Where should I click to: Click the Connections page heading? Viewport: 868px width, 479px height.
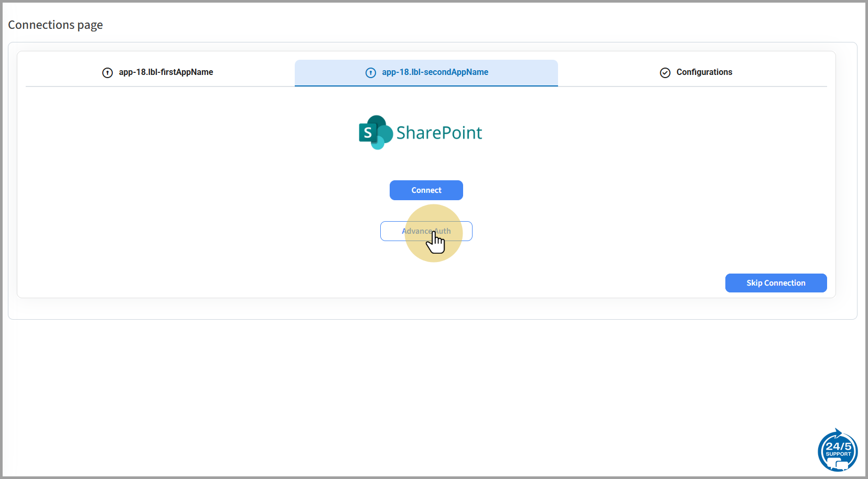56,25
